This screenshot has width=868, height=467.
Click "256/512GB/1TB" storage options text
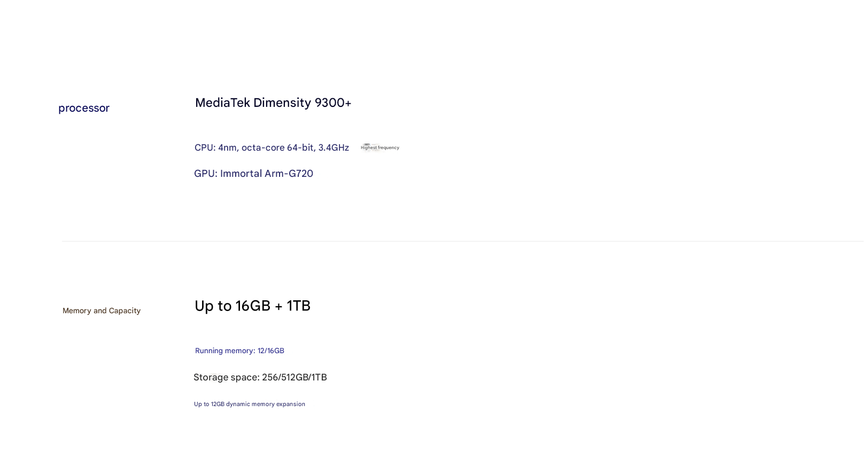(294, 377)
